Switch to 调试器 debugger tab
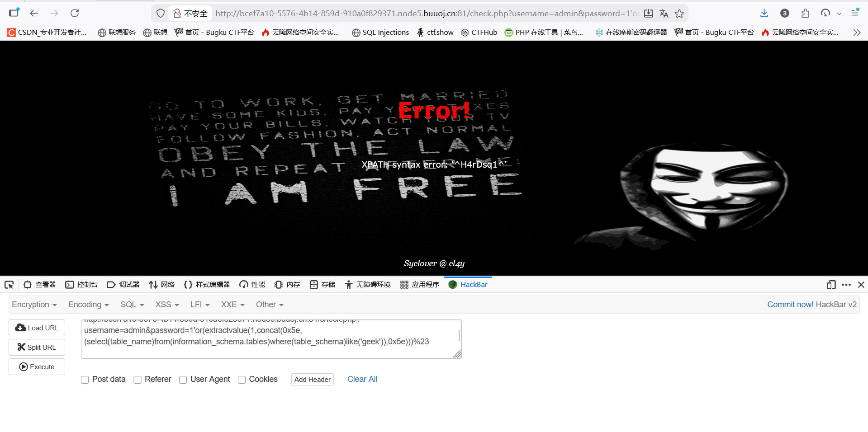 [x=123, y=285]
